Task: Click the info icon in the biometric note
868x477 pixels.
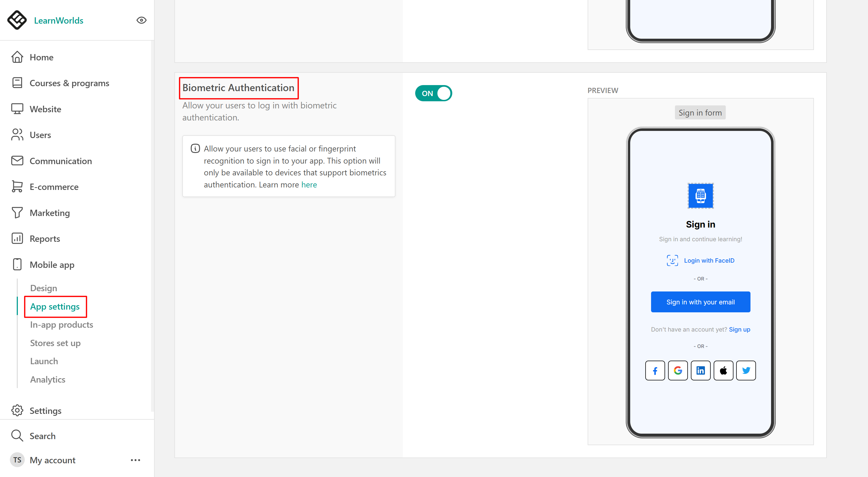Action: click(195, 148)
